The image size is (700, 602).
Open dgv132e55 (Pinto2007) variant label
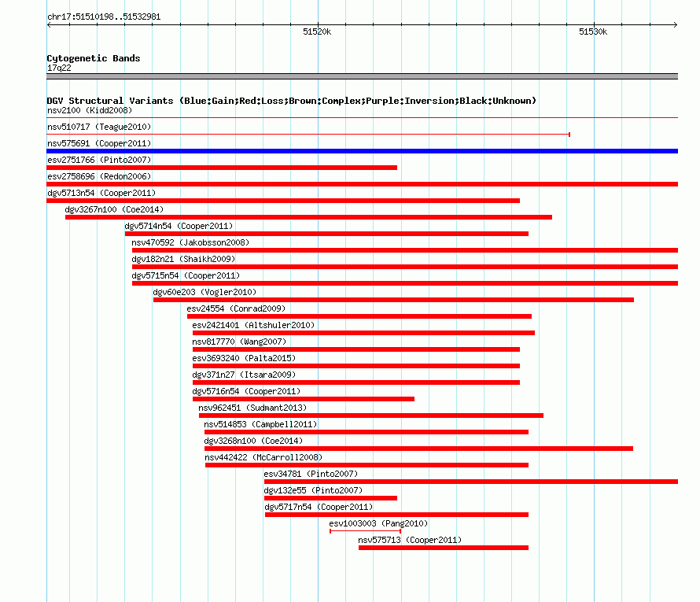[x=313, y=490]
